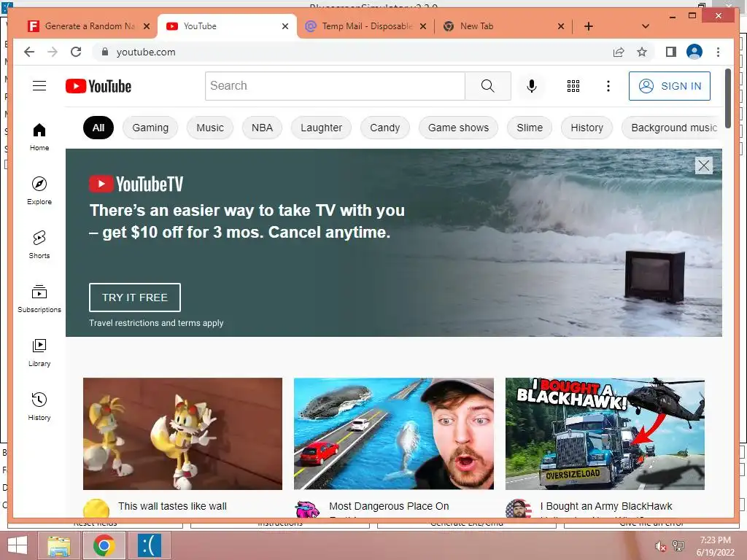Reload the page
The image size is (747, 560).
76,52
